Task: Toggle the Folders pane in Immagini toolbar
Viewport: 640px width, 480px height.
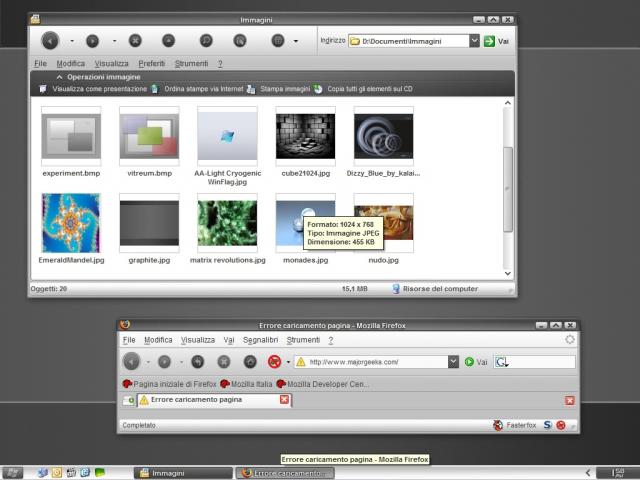Action: pyautogui.click(x=240, y=40)
